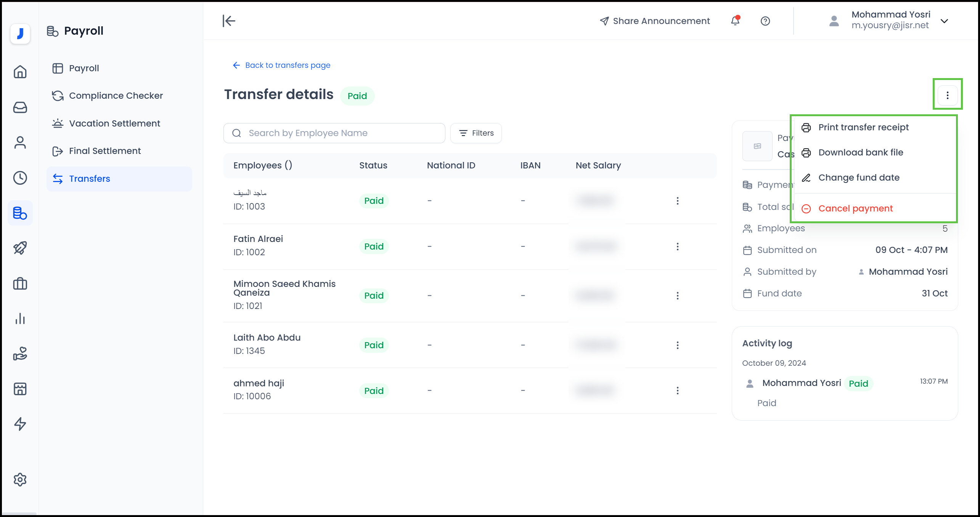Open the Home icon in sidebar
Image resolution: width=980 pixels, height=517 pixels.
pyautogui.click(x=20, y=72)
